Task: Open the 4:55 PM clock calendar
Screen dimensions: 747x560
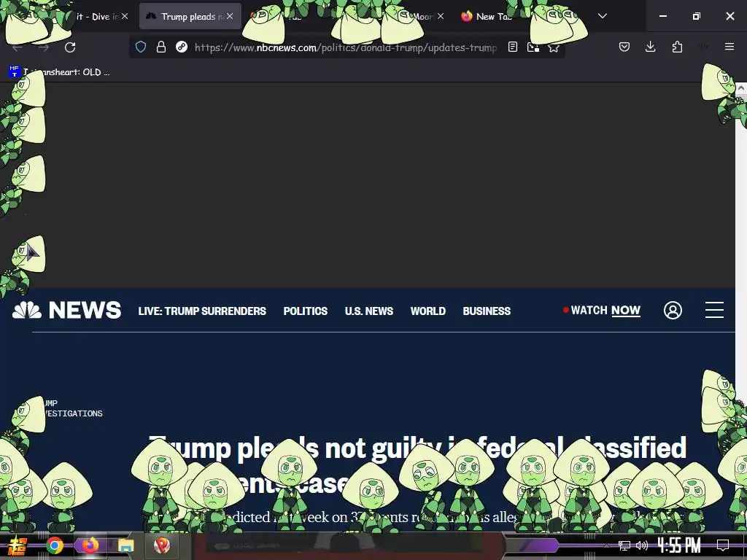Action: (x=679, y=545)
